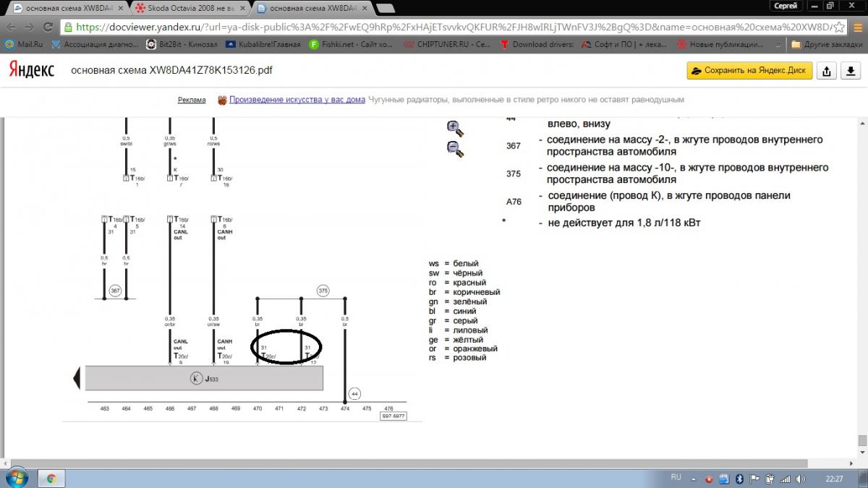Click the vertical page scrollbar thumb

[862, 440]
